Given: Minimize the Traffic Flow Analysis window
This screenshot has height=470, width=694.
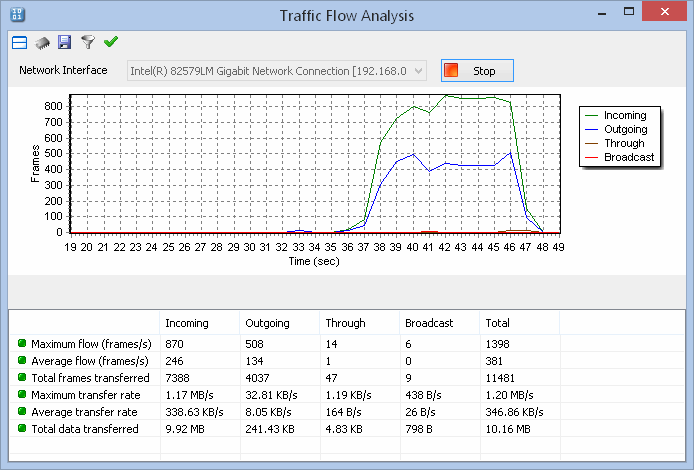Looking at the screenshot, I should click(x=599, y=15).
